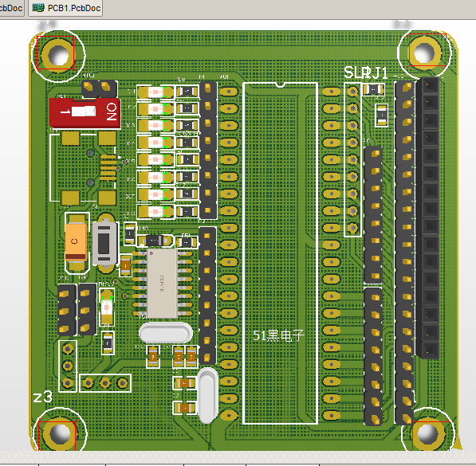Viewport: 476px width, 466px height.
Task: Select the bottommost LED in the LED column
Action: (155, 211)
